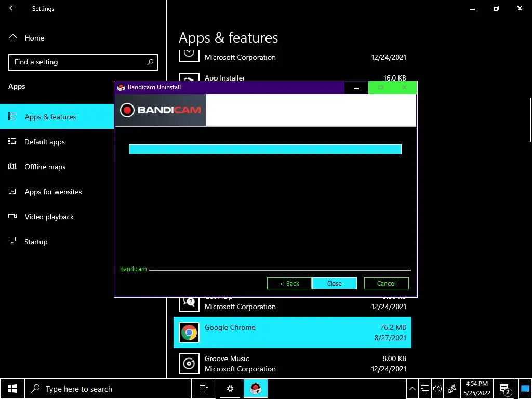Click the back arrow in Settings
The image size is (532, 399).
[12, 8]
